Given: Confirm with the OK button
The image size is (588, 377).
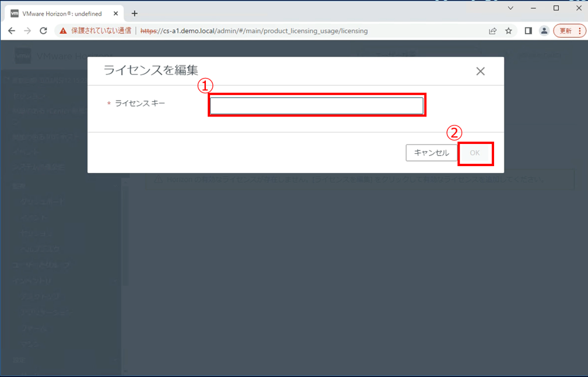Looking at the screenshot, I should point(475,153).
